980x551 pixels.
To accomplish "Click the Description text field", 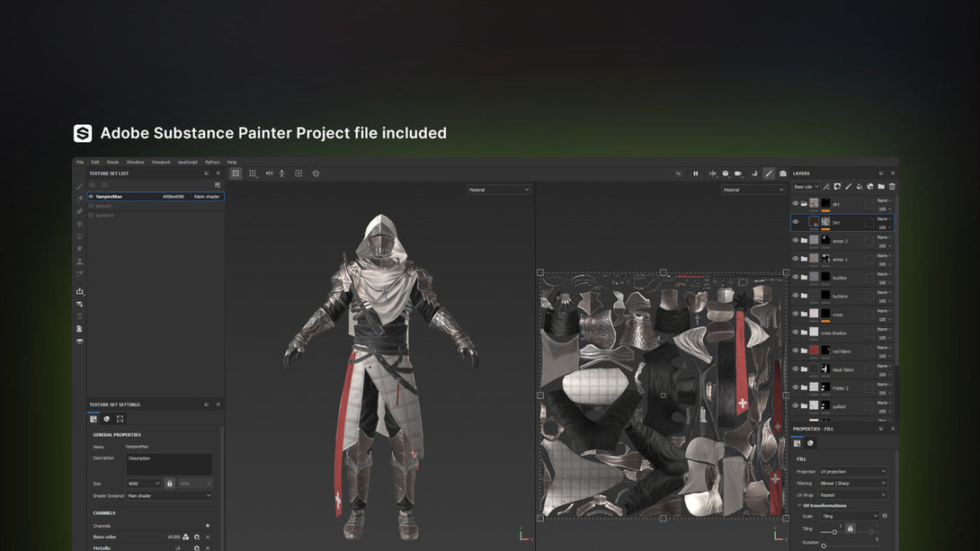I will 169,464.
